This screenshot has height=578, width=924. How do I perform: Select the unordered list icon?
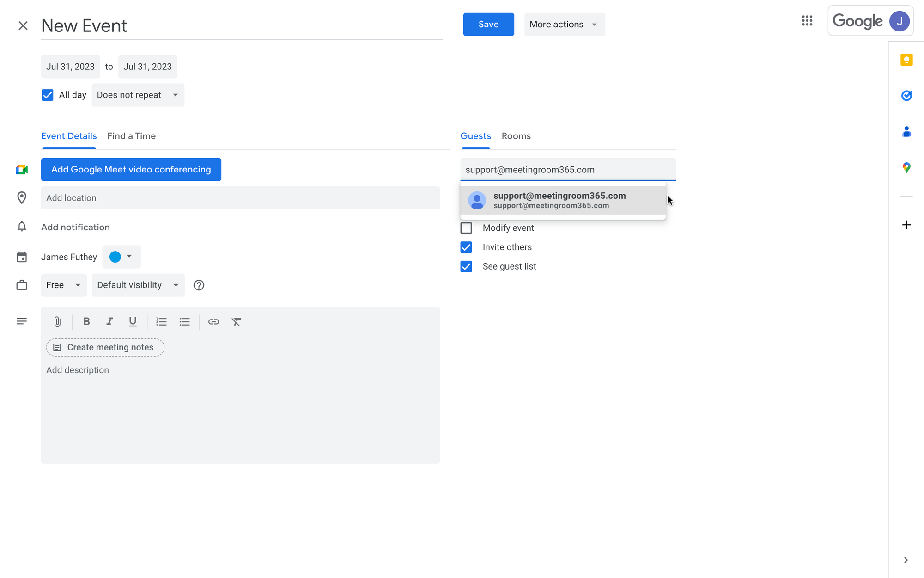(184, 322)
